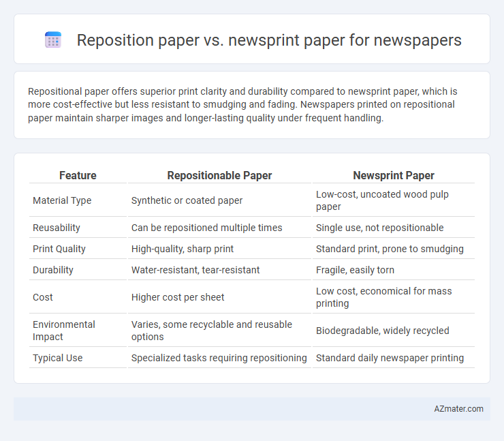Click the 'Typical Use' row label
504x441 pixels.
pyautogui.click(x=57, y=358)
